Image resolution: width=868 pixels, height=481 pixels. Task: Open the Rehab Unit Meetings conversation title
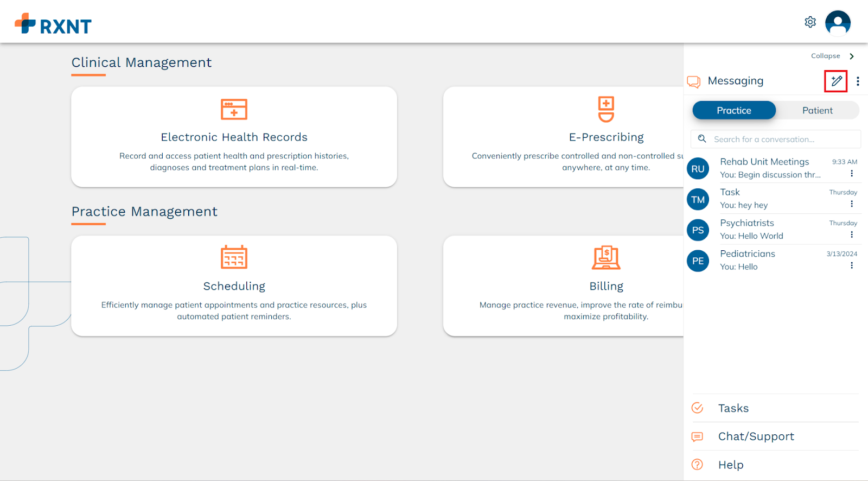[x=764, y=162]
